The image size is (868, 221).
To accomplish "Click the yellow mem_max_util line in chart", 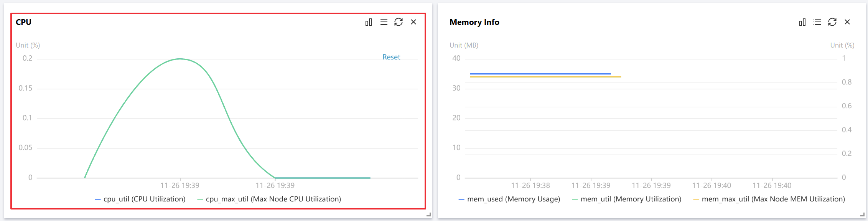I will point(545,77).
